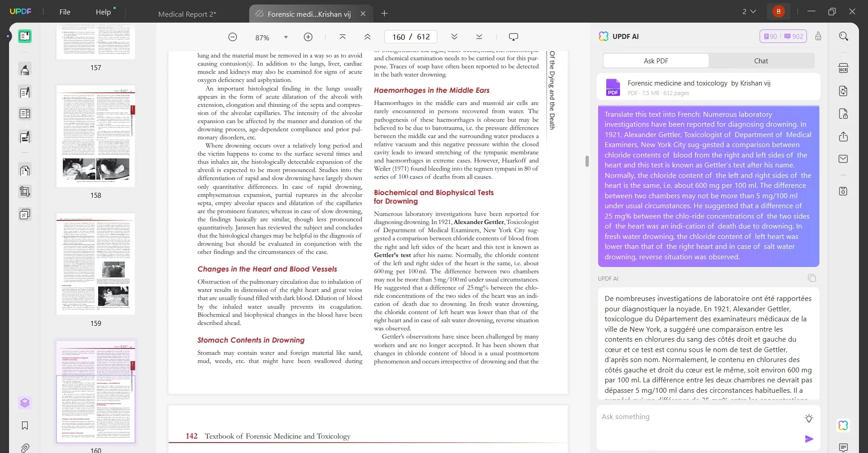Open the prompt lightbulb suggestions
868x453 pixels.
[809, 419]
